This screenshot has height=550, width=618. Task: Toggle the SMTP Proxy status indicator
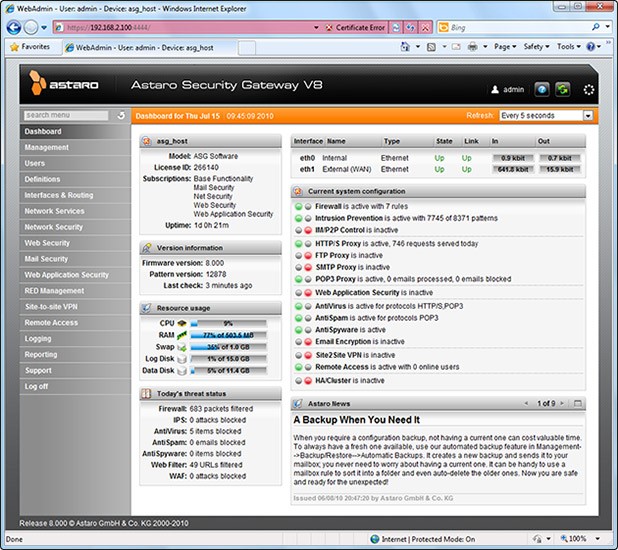303,267
